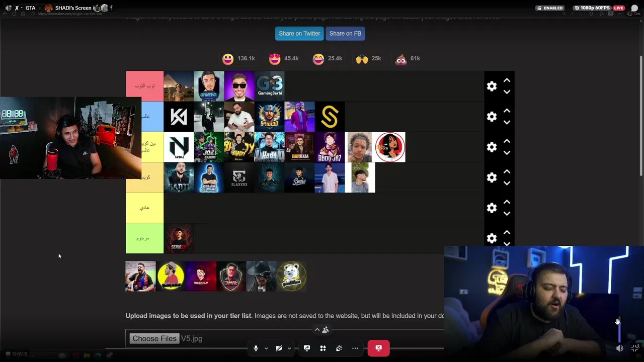Click the exit fullscreen icon
Viewport: 644px width, 362px height.
[635, 348]
